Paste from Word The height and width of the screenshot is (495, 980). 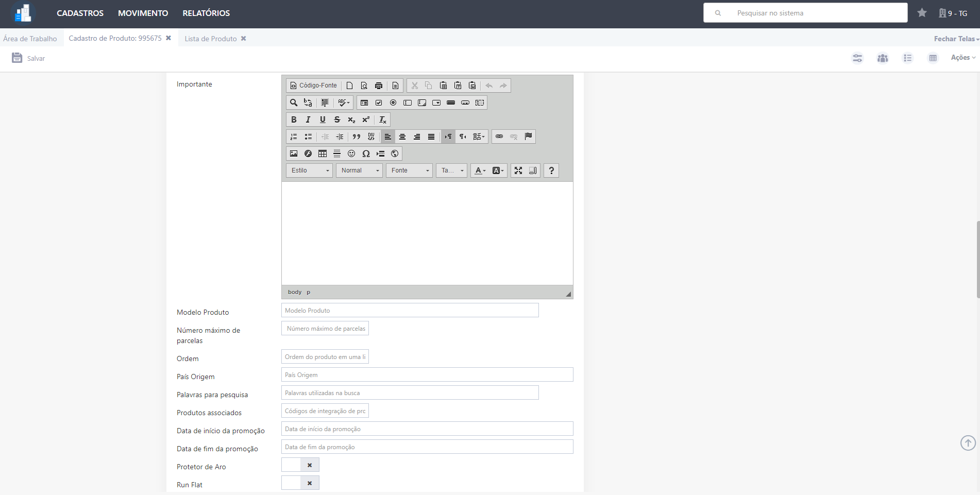[472, 86]
